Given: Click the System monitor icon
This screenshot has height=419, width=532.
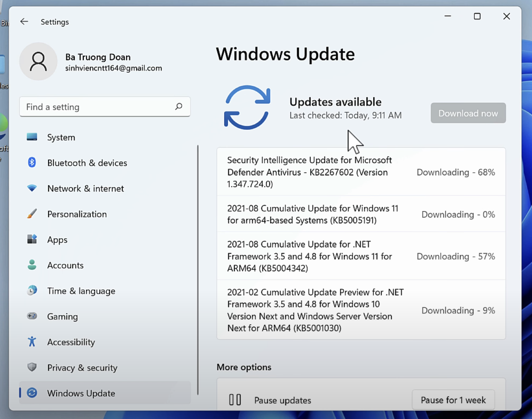Looking at the screenshot, I should click(x=32, y=137).
